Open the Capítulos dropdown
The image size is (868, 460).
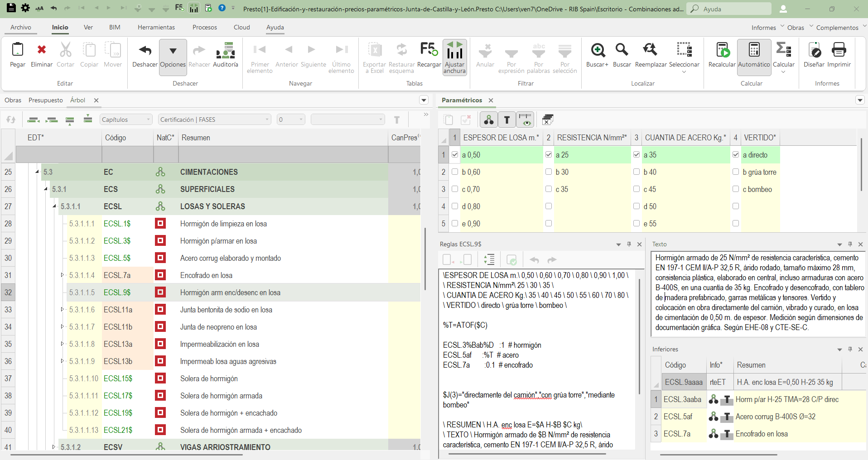(x=126, y=120)
